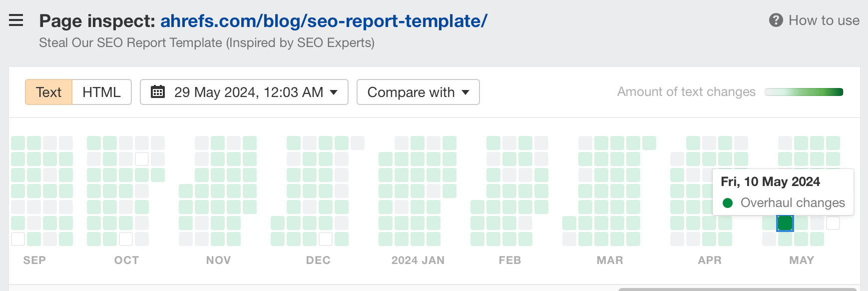
Task: Expand the 'Compare with' dropdown
Action: (418, 92)
